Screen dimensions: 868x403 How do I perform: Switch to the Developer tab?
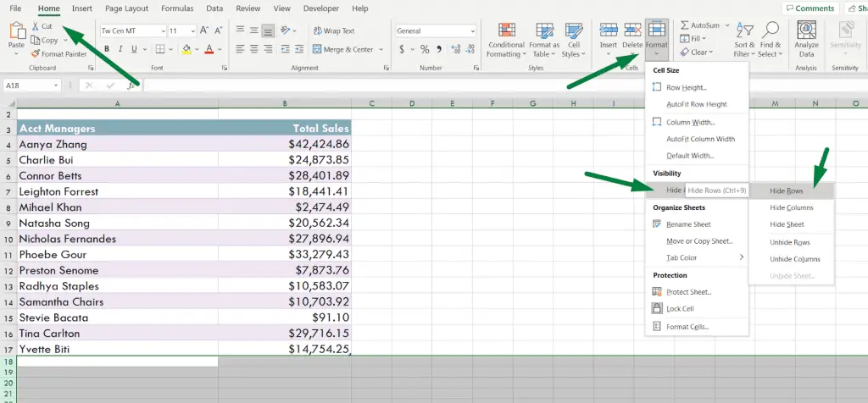321,8
